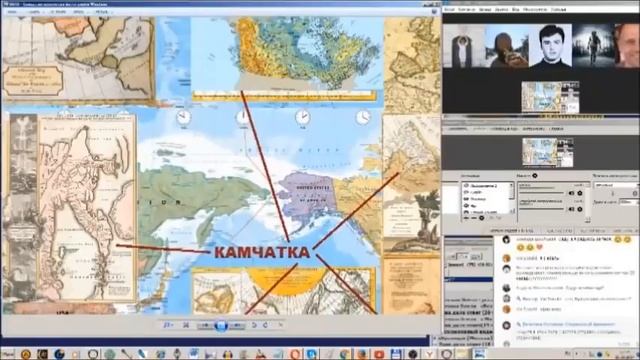The width and height of the screenshot is (640, 360).
Task: Delete the current photo in Photo Viewer
Action: click(x=281, y=325)
